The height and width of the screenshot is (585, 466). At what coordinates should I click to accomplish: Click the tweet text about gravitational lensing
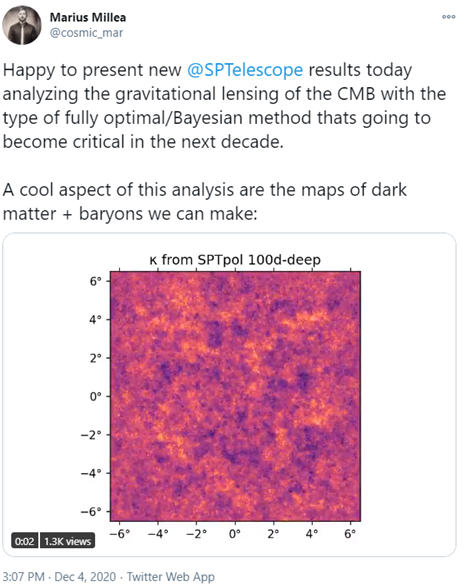coord(224,106)
